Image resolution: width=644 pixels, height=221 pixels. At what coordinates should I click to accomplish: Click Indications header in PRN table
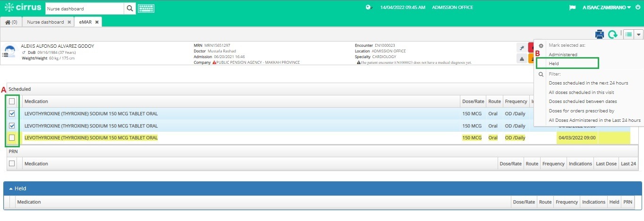click(x=580, y=163)
